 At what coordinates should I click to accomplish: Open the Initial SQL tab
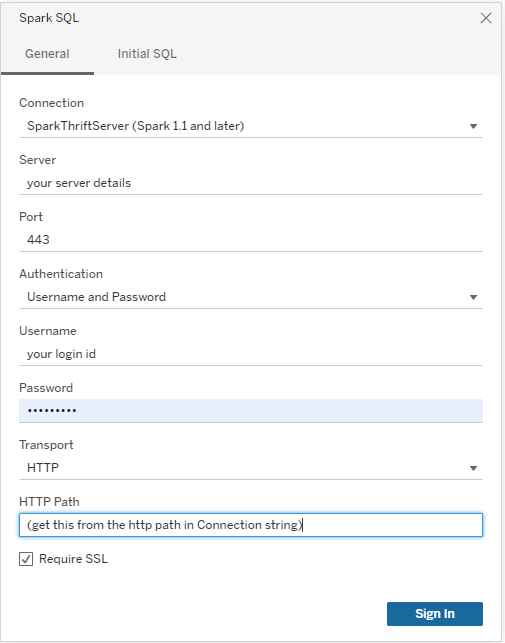(x=147, y=54)
